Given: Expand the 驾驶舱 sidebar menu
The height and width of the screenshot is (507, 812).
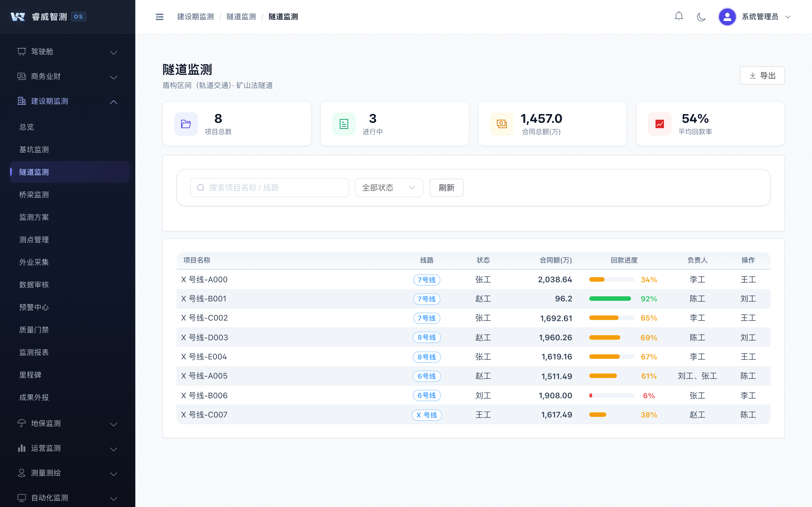Looking at the screenshot, I should point(67,52).
